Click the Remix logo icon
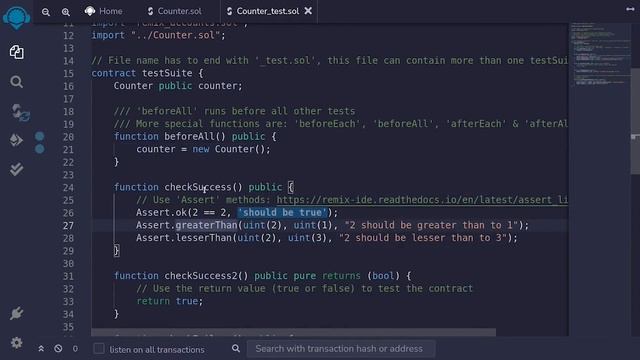 16,18
